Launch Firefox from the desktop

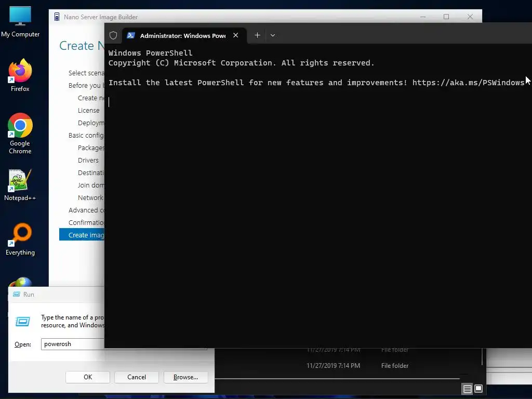(x=20, y=75)
